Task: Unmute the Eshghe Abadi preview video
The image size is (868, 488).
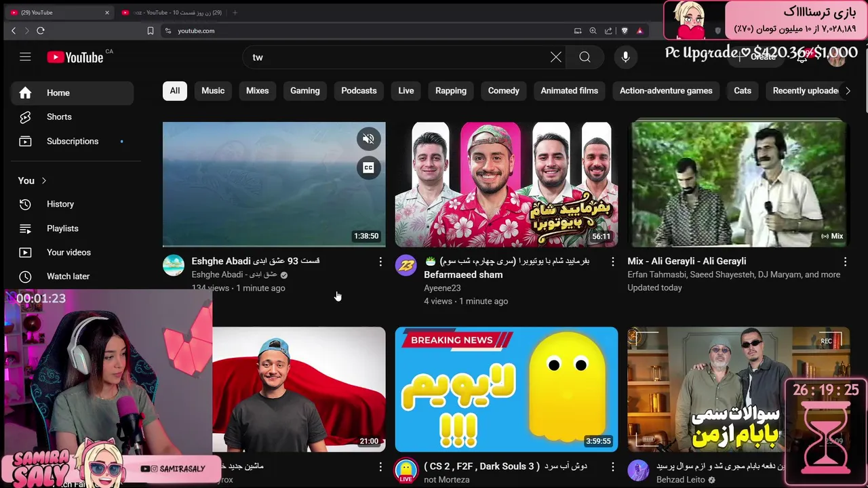Action: tap(368, 139)
